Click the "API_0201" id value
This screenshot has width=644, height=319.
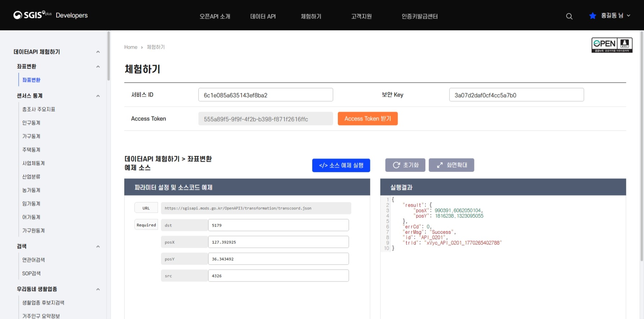pyautogui.click(x=432, y=238)
